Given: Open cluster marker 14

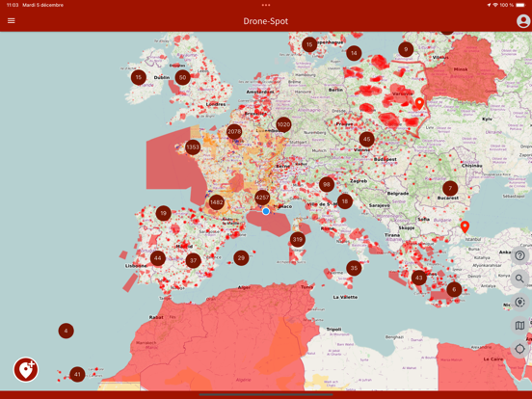Looking at the screenshot, I should tap(354, 53).
